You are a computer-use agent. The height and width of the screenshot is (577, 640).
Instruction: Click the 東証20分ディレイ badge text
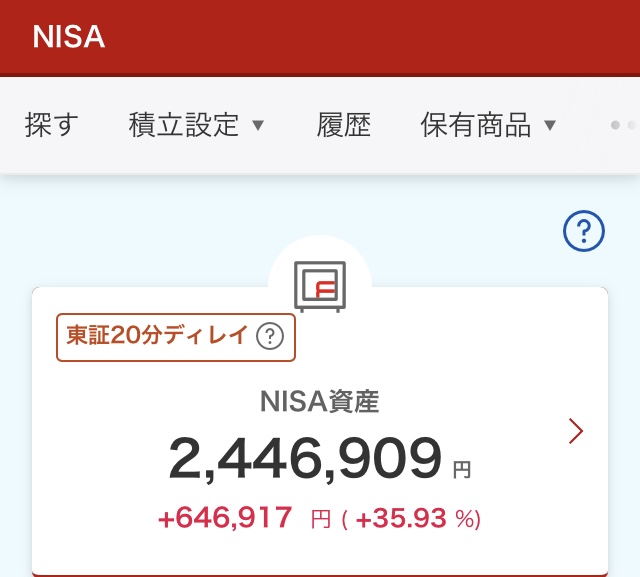tap(157, 336)
